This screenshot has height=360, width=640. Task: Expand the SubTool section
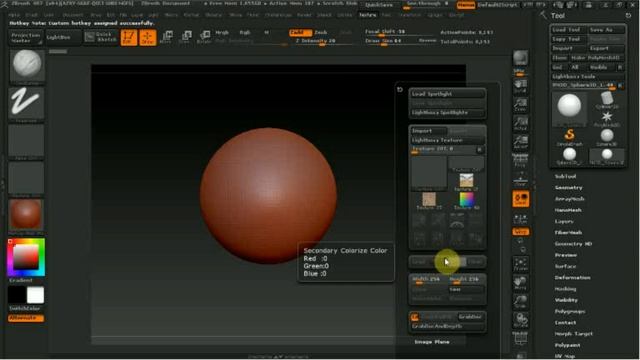[x=565, y=176]
